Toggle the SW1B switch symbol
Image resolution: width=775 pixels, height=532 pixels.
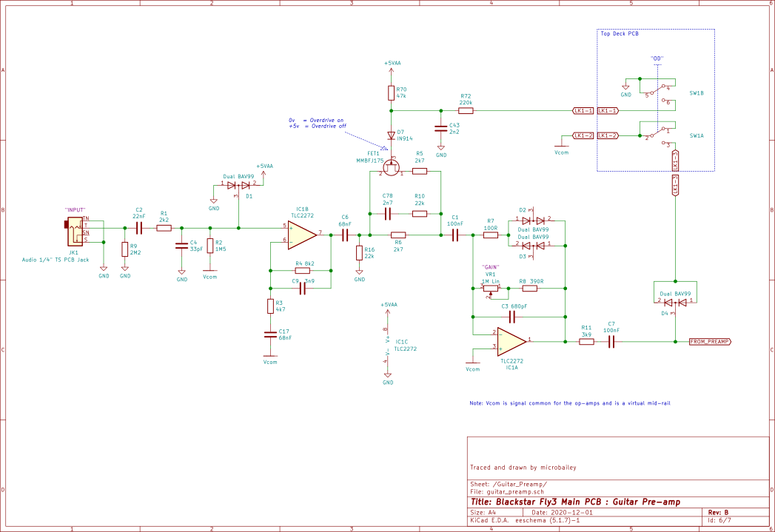point(657,93)
